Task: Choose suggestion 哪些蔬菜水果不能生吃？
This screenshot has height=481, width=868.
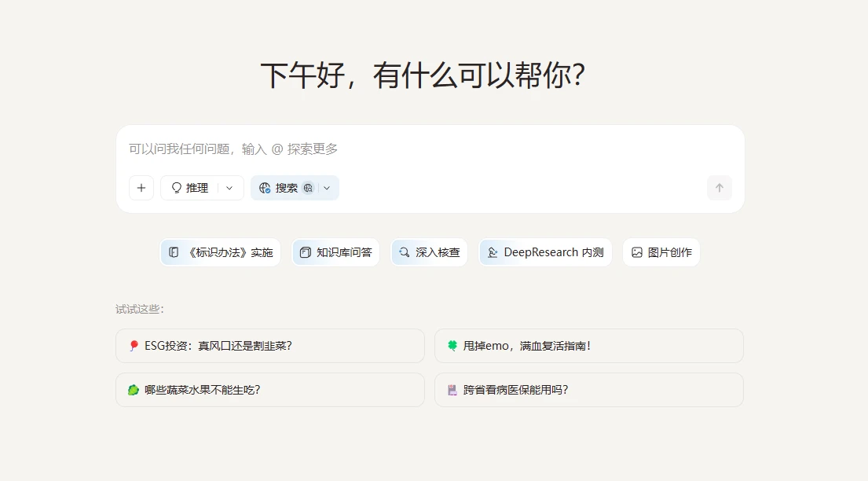Action: pyautogui.click(x=269, y=390)
